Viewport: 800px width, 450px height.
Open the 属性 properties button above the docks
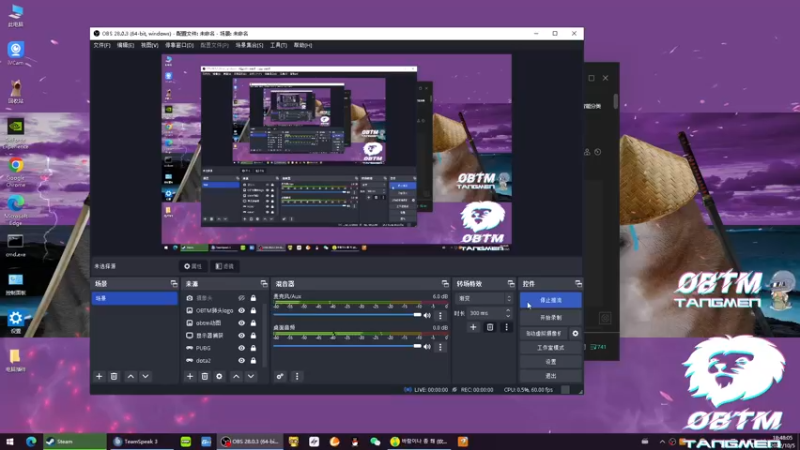(193, 266)
